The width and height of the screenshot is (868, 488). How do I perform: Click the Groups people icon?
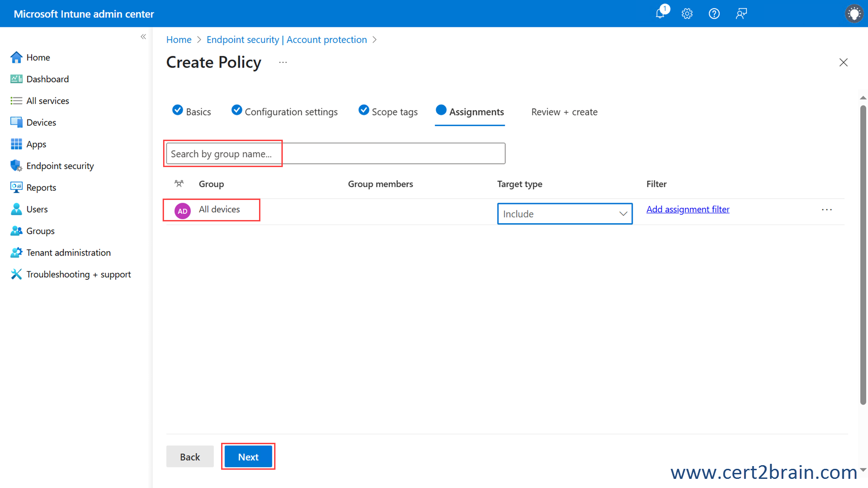(16, 231)
